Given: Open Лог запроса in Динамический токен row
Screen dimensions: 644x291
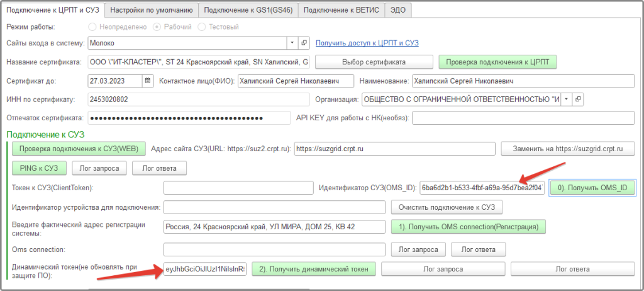Looking at the screenshot, I should click(x=443, y=269).
